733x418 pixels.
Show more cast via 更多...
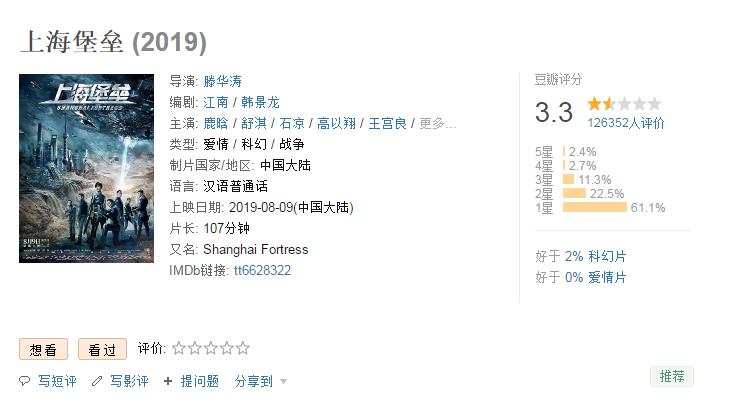tap(437, 123)
